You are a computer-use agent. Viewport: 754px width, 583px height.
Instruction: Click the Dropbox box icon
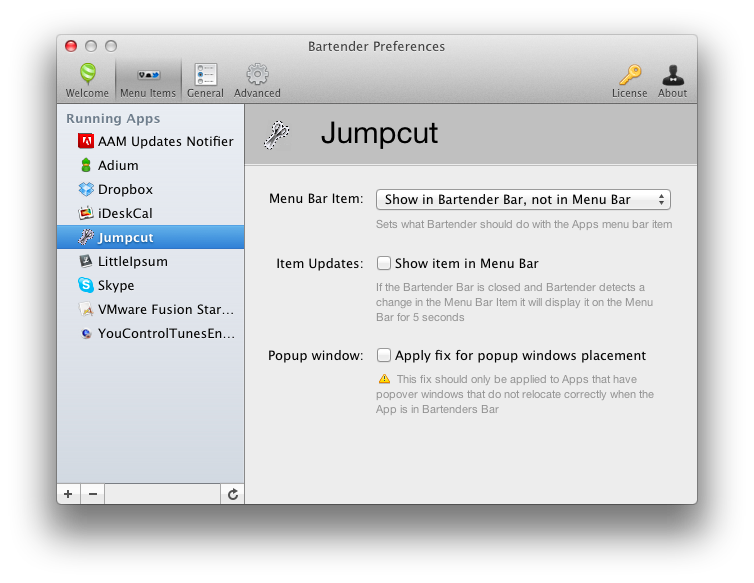tap(86, 189)
